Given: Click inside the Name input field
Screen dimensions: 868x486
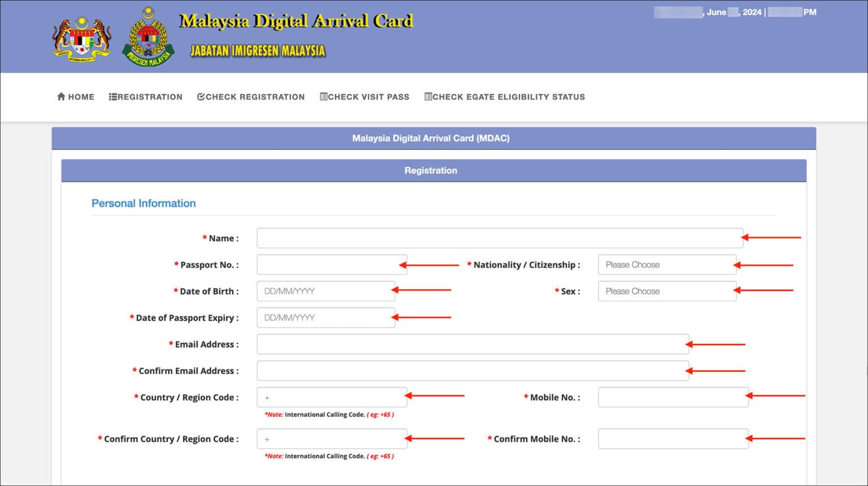Looking at the screenshot, I should [x=497, y=238].
